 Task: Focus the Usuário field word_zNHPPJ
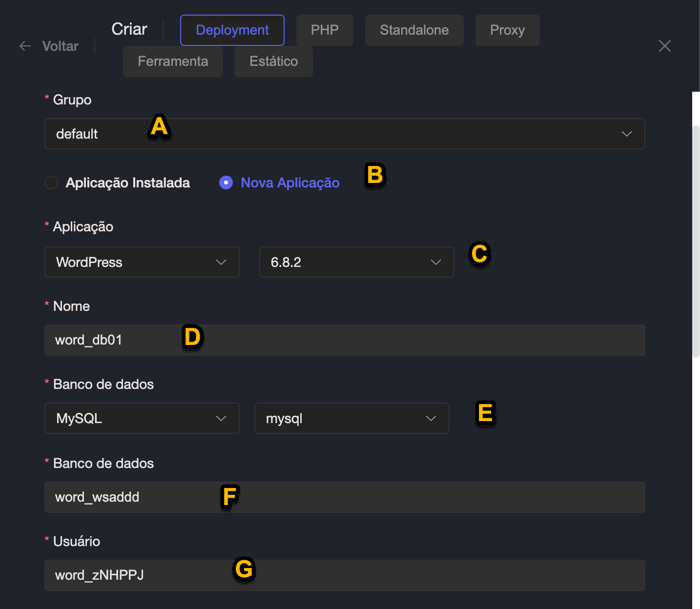[344, 575]
